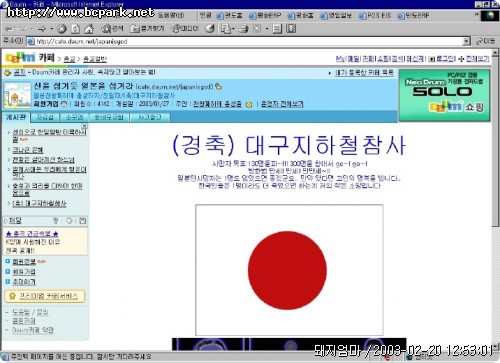The height and width of the screenshot is (363, 500).
Task: Open the address bar dropdown arrow
Action: (x=467, y=41)
